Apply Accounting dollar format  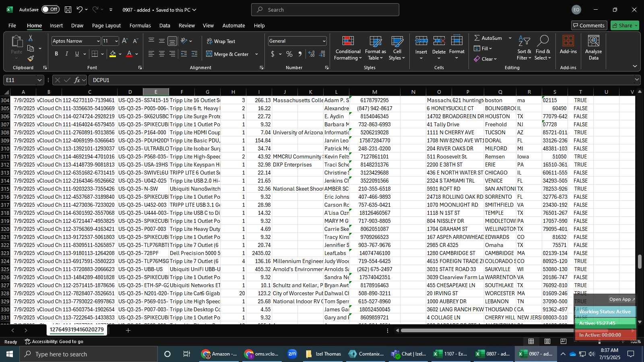pos(272,54)
